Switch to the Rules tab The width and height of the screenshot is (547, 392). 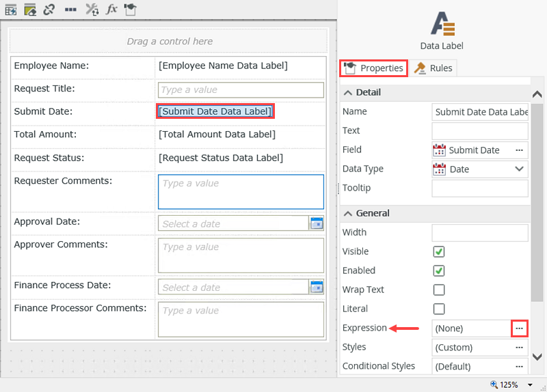pos(433,68)
